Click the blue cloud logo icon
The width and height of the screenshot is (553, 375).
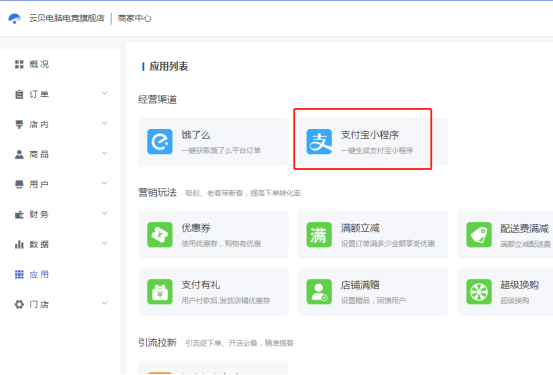pos(14,18)
